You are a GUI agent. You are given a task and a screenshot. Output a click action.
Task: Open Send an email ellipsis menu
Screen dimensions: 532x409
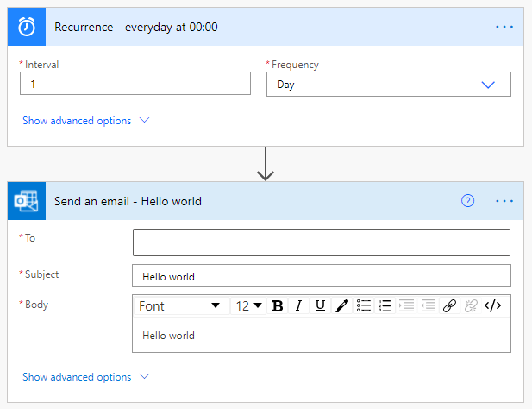tap(504, 201)
